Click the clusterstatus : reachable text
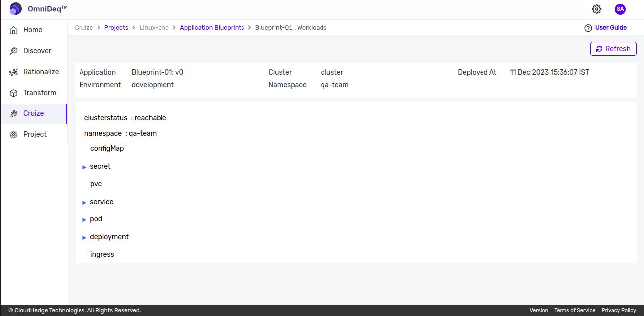The image size is (644, 316). pyautogui.click(x=125, y=118)
